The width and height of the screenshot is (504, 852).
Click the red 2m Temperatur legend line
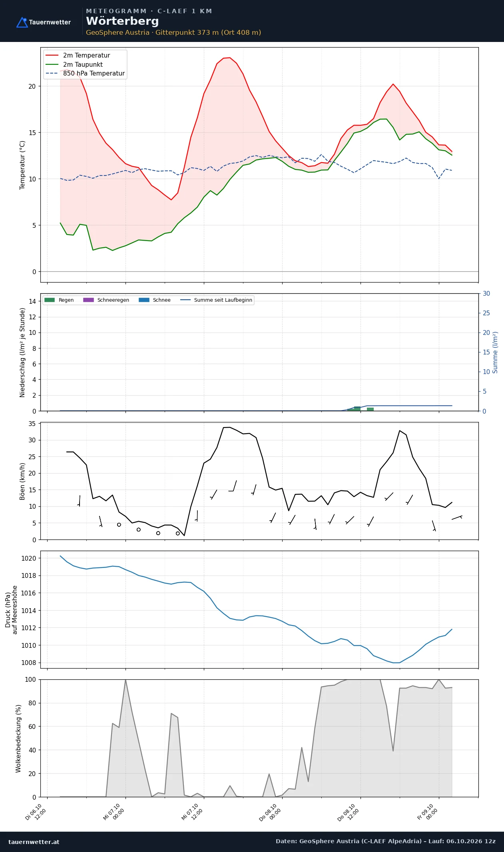coord(52,56)
